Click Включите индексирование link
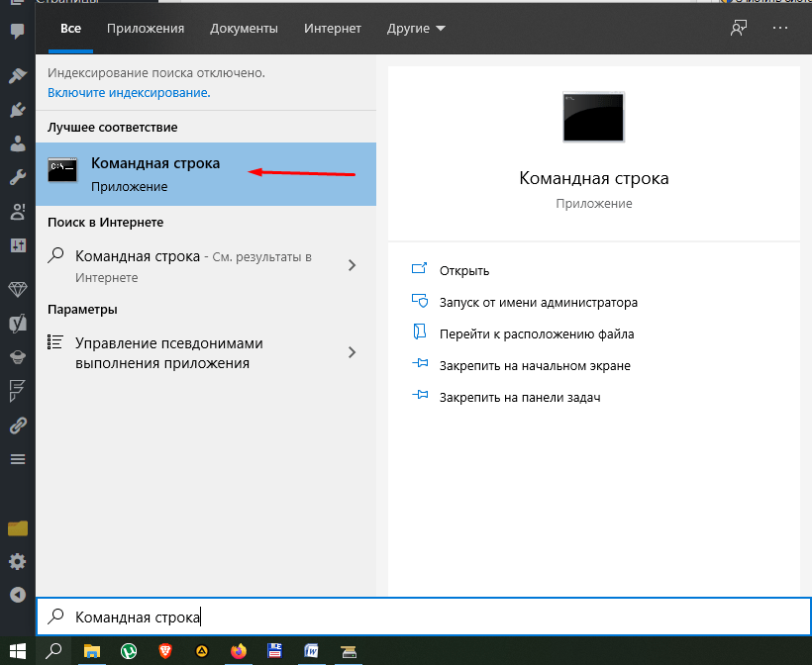Viewport: 812px width, 665px height. pyautogui.click(x=129, y=92)
